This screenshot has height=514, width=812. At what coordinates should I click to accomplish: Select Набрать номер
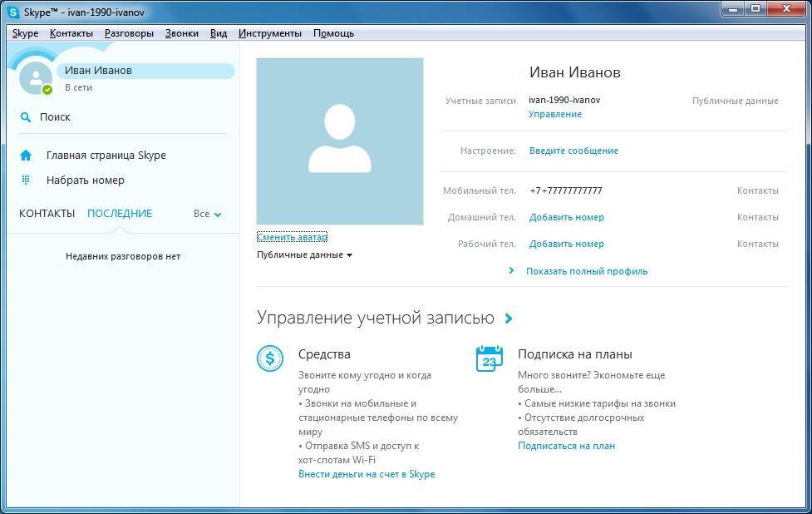(x=86, y=180)
